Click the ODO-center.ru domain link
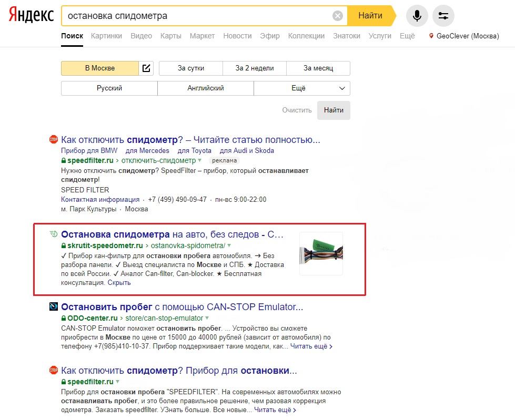The height and width of the screenshot is (420, 515). pos(93,318)
